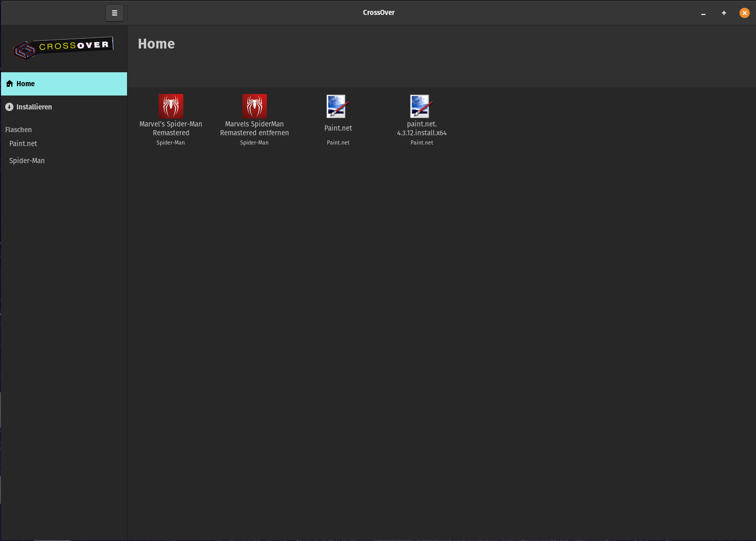This screenshot has width=756, height=541.
Task: Click the home icon in sidebar
Action: point(9,84)
